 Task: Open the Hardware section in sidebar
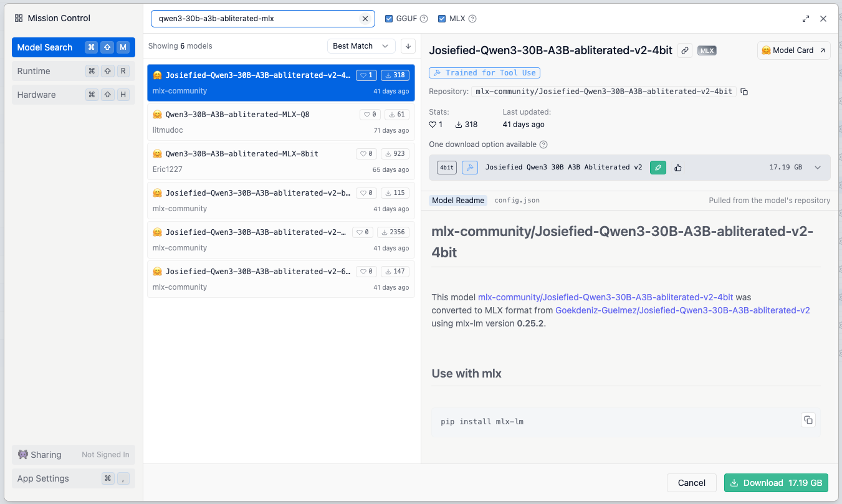point(73,95)
